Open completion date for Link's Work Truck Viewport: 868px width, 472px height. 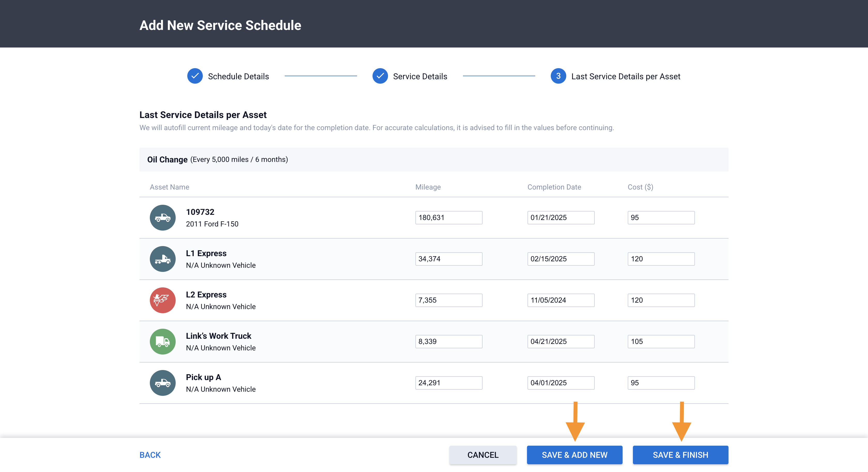[x=560, y=341]
